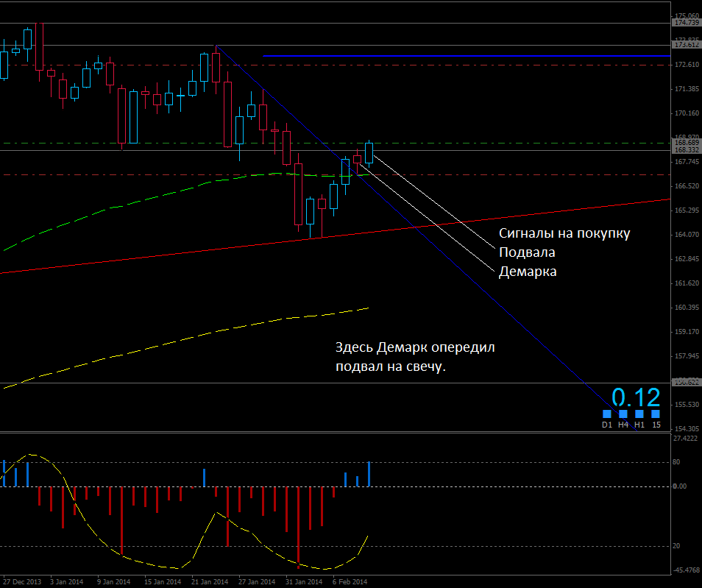This screenshot has height=588, width=702.
Task: Click the blue square above H4
Action: click(623, 414)
